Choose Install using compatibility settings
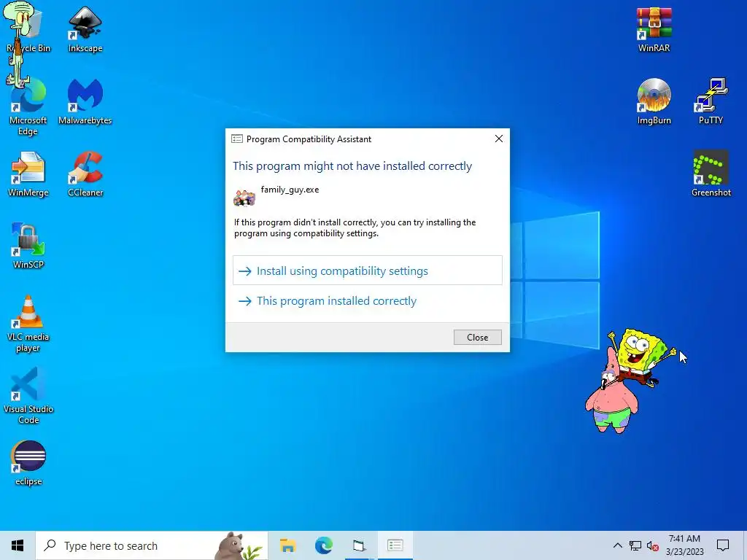 point(368,271)
